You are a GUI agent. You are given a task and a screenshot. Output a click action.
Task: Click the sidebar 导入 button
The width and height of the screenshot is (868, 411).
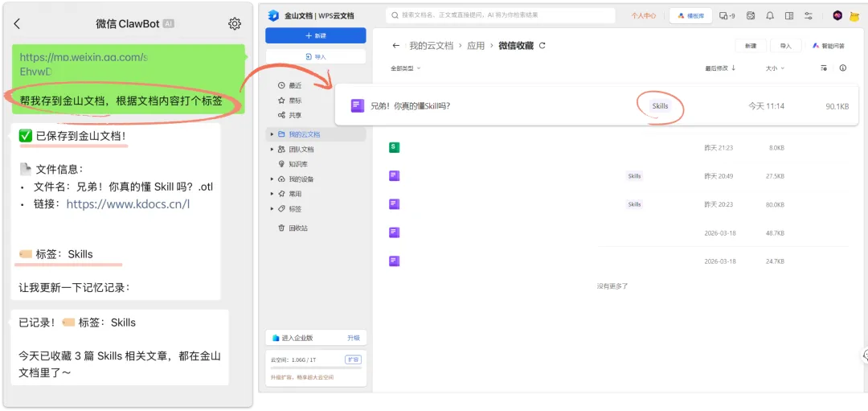click(x=316, y=56)
